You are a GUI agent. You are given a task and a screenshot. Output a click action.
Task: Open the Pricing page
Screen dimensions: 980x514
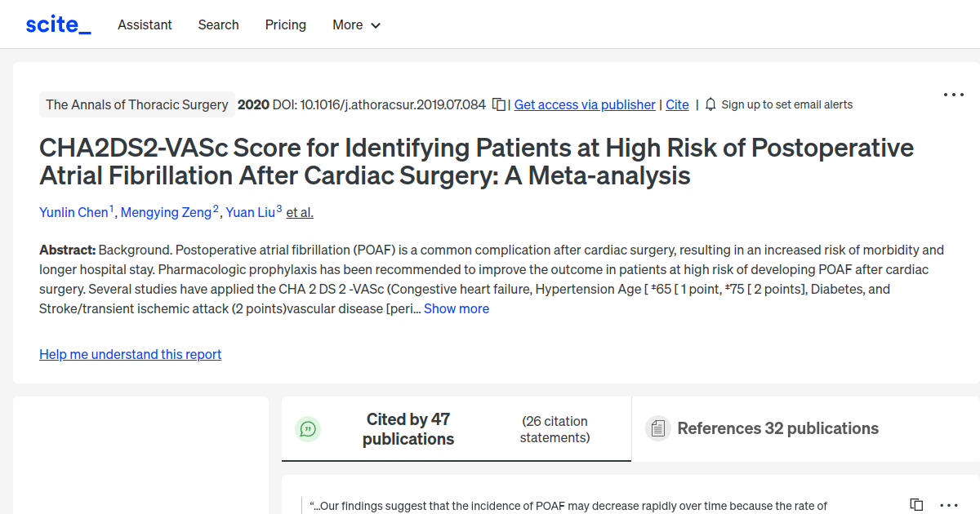point(285,24)
